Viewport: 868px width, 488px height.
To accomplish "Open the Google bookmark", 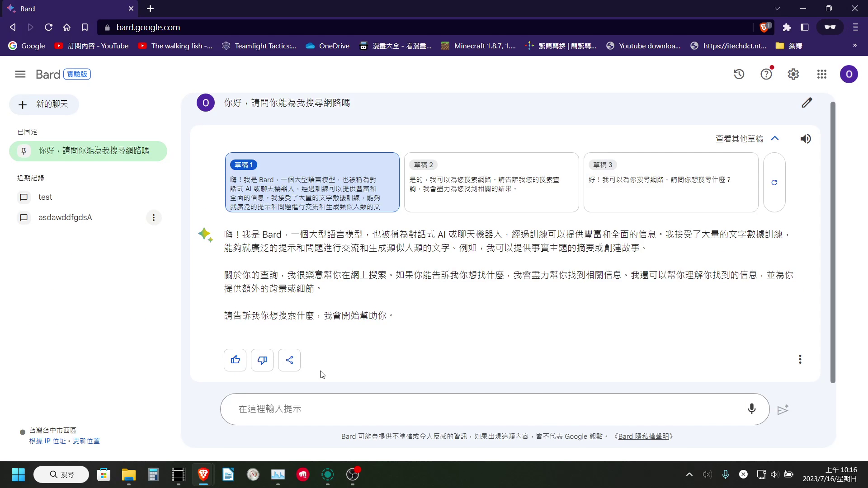I will [x=27, y=46].
